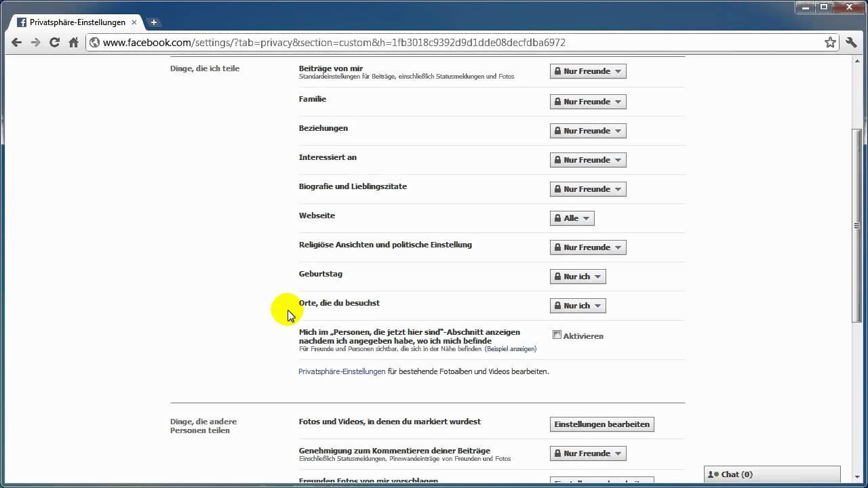Open the Webseite 'Alle' dropdown

(x=572, y=218)
